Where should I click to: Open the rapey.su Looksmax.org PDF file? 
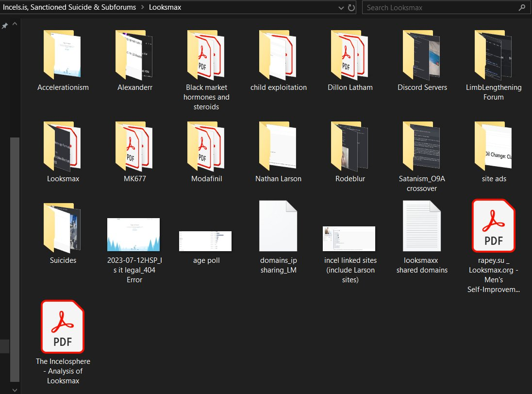click(494, 225)
